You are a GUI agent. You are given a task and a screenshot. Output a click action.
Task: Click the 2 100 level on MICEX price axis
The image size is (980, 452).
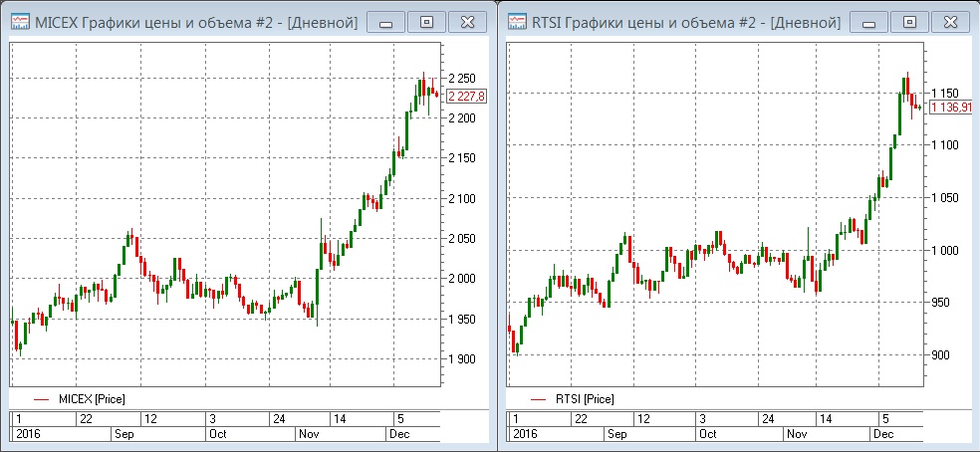tap(462, 199)
